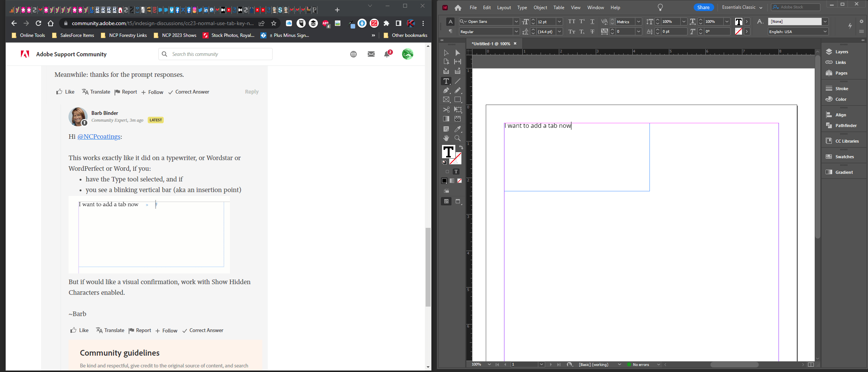The image size is (868, 372).
Task: Open the Type menu
Action: [522, 7]
